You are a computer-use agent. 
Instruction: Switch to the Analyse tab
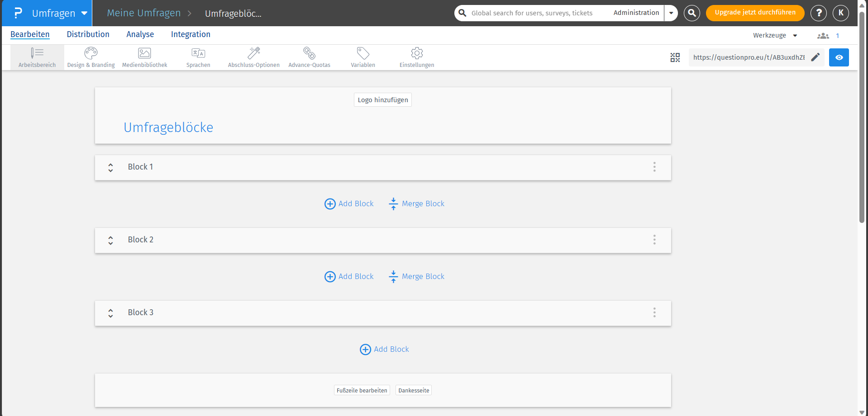point(140,34)
